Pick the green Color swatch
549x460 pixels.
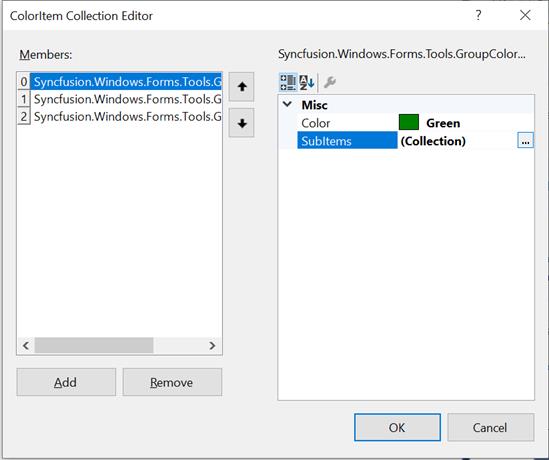[409, 122]
